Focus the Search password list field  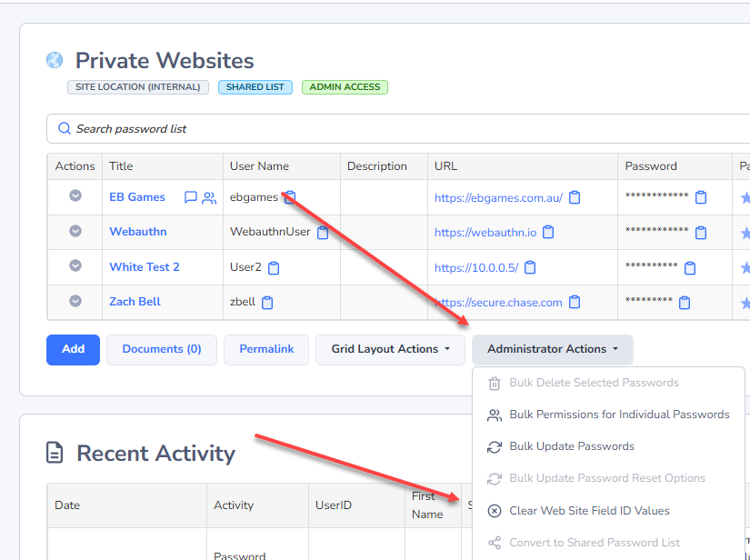tap(398, 129)
